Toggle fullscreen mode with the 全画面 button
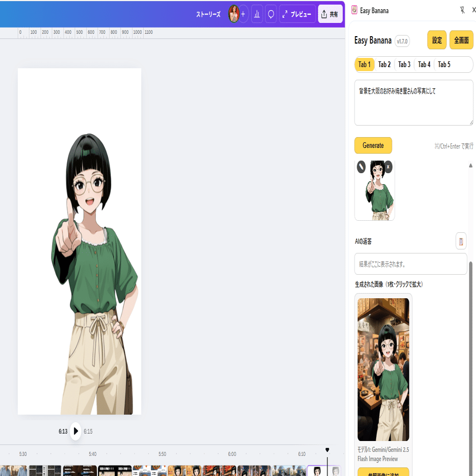The image size is (476, 476). (461, 41)
